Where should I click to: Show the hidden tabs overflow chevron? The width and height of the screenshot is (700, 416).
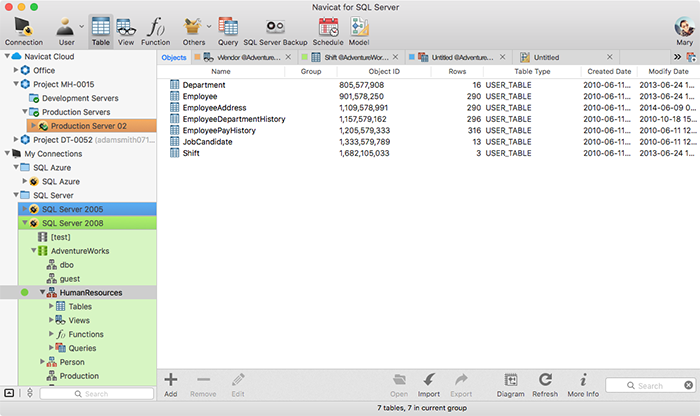click(677, 57)
